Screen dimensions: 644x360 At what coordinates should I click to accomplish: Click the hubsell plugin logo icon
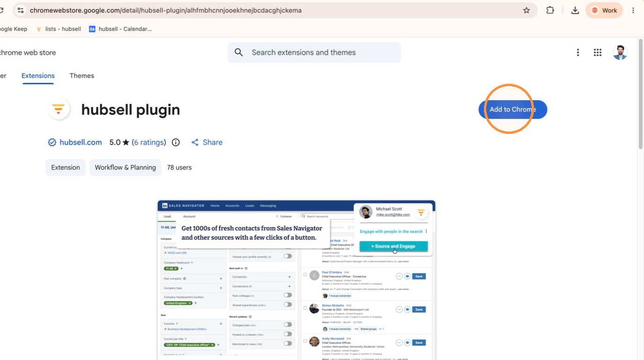click(x=59, y=109)
